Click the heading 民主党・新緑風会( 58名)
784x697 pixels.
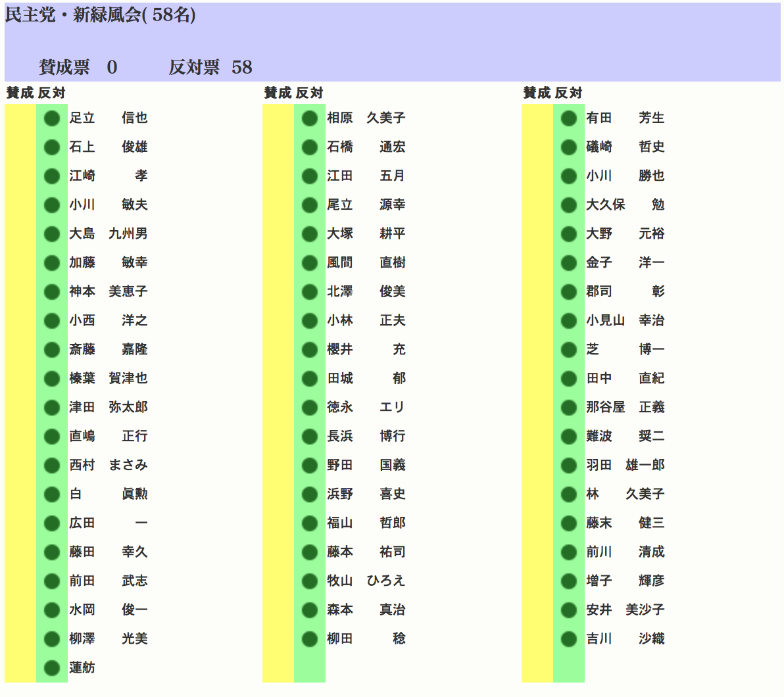pyautogui.click(x=100, y=15)
